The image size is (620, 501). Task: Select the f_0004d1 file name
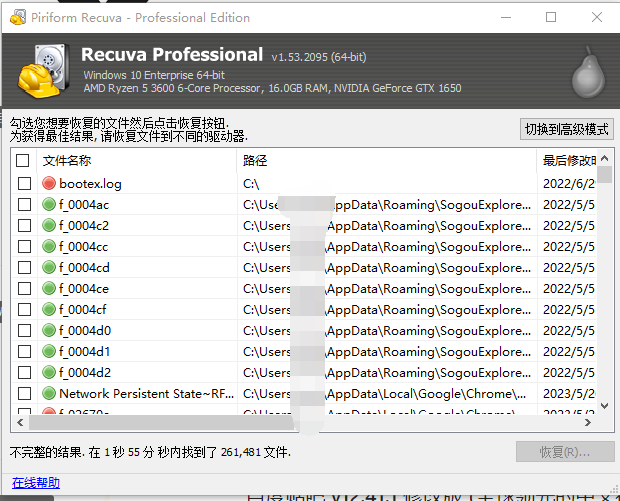84,352
